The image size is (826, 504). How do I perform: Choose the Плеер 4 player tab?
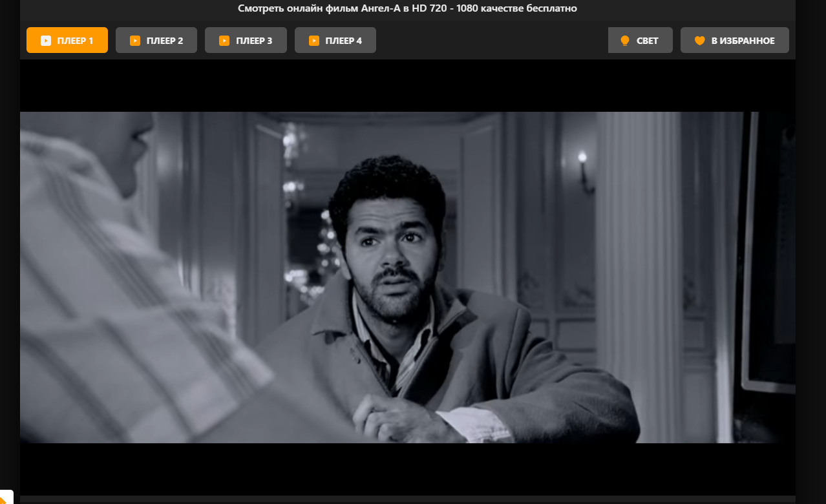[335, 40]
